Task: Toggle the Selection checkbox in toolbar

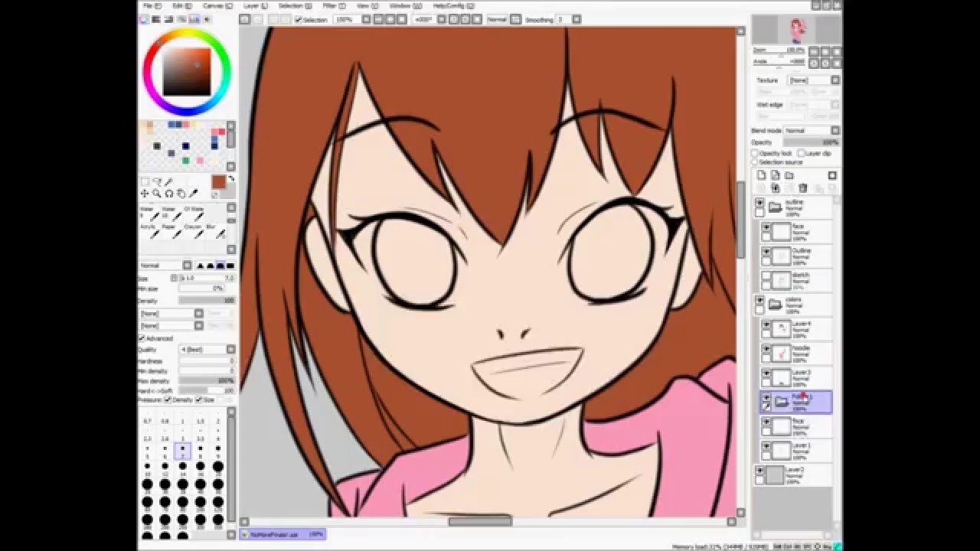Action: [x=299, y=19]
